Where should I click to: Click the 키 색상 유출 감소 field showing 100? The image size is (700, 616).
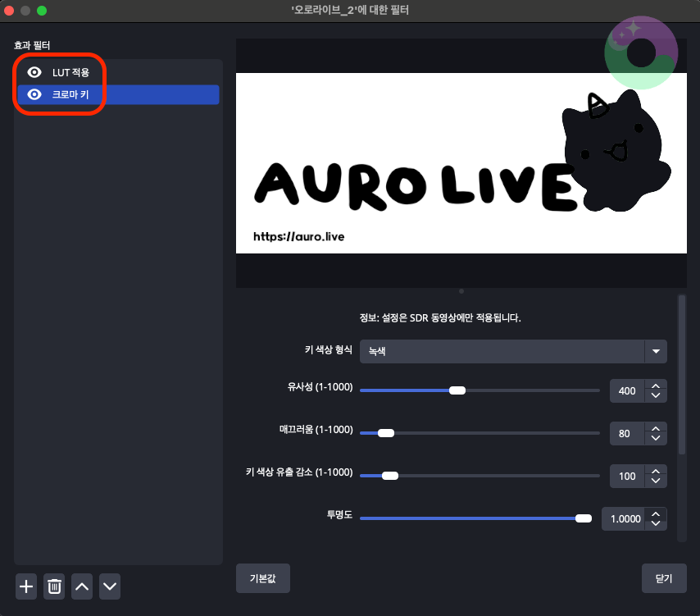(627, 477)
